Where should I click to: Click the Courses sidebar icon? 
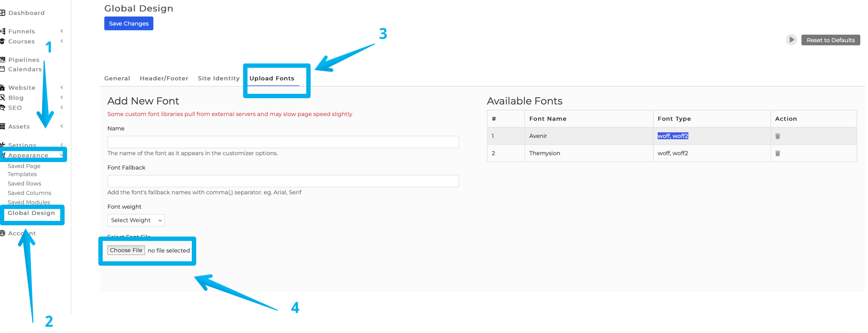pos(3,41)
